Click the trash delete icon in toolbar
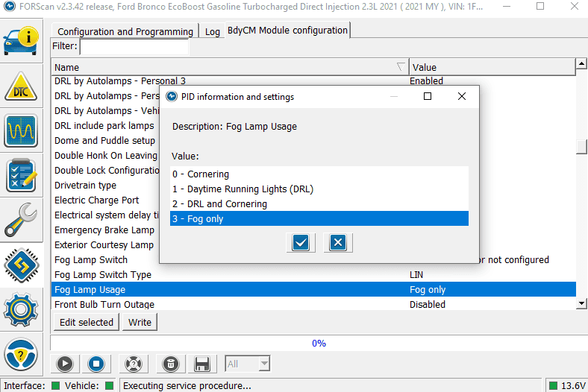 coord(171,364)
